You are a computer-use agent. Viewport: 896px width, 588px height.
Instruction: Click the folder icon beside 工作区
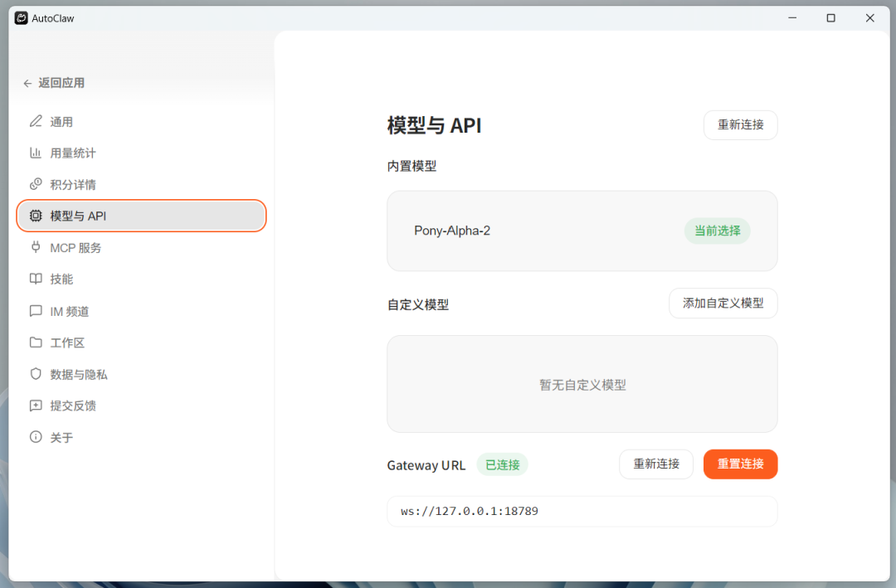(36, 343)
